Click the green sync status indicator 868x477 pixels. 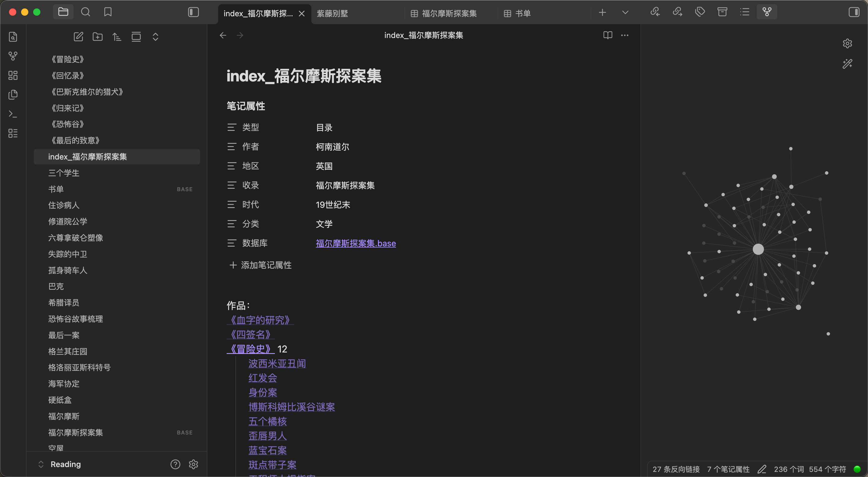857,469
